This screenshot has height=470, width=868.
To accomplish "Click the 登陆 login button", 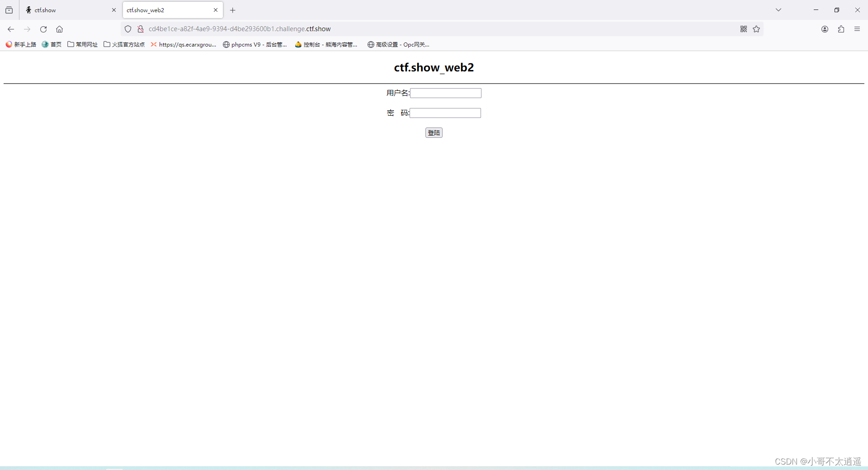I will click(x=434, y=132).
